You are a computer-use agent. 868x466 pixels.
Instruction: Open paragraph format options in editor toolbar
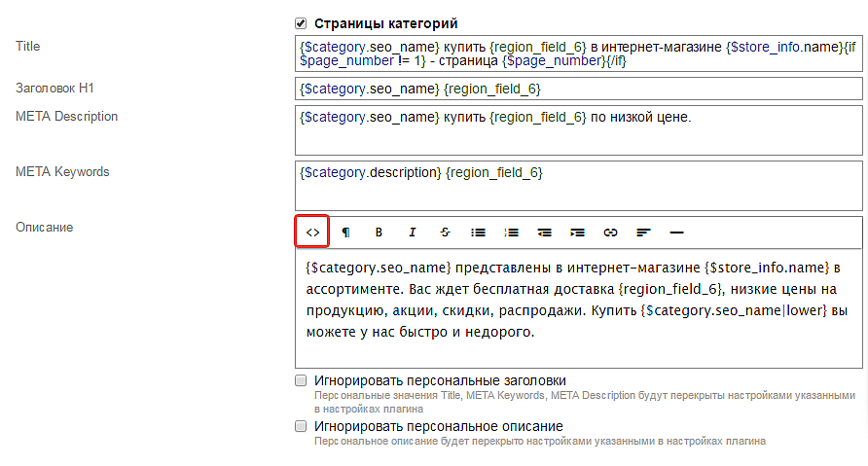345,233
